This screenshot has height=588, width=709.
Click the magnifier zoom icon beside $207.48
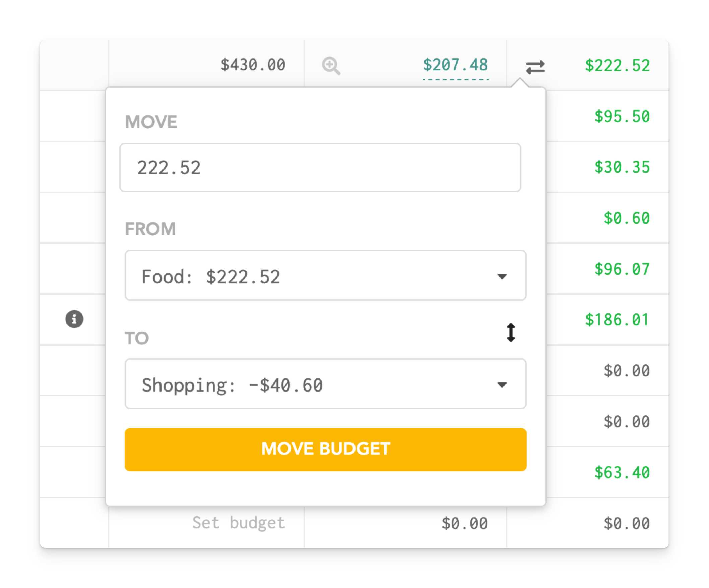pos(331,65)
